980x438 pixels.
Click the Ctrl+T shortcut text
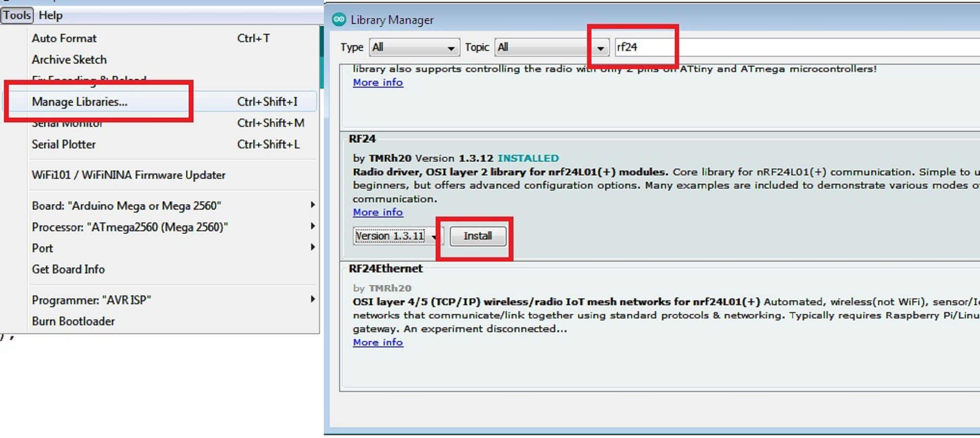[253, 38]
